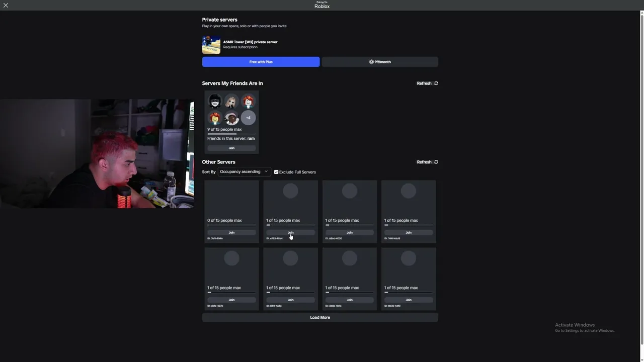The image size is (644, 362).
Task: Join the third server in the top Other Servers row
Action: (x=349, y=232)
